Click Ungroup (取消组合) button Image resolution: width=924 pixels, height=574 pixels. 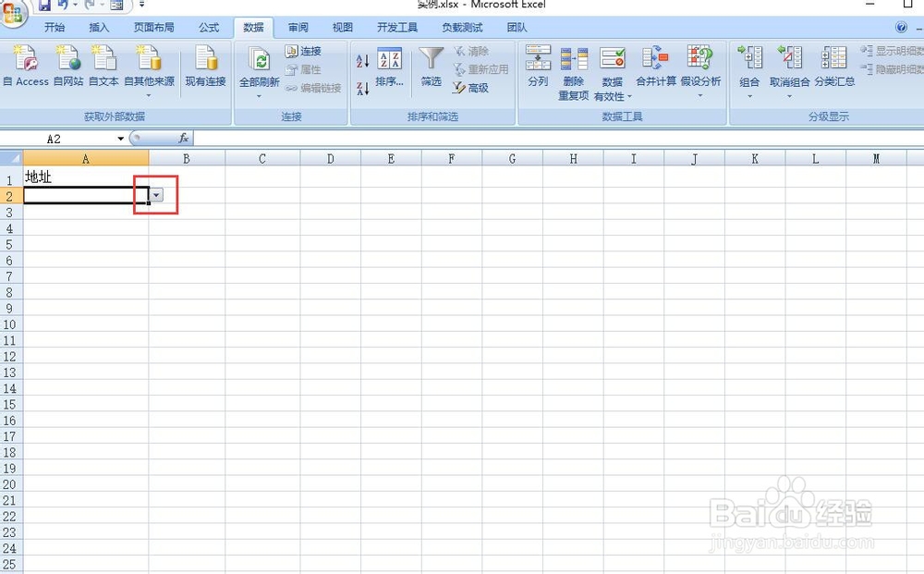click(790, 72)
